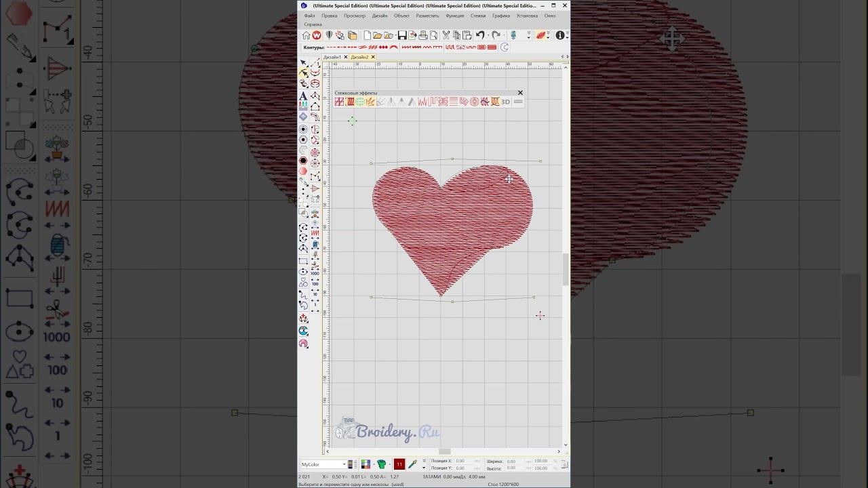
Task: Switch to the Дизайн1 tab
Action: coord(332,57)
